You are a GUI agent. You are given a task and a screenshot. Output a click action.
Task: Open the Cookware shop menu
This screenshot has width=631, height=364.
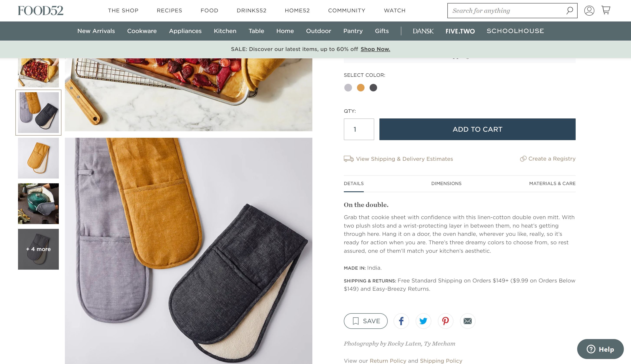142,31
